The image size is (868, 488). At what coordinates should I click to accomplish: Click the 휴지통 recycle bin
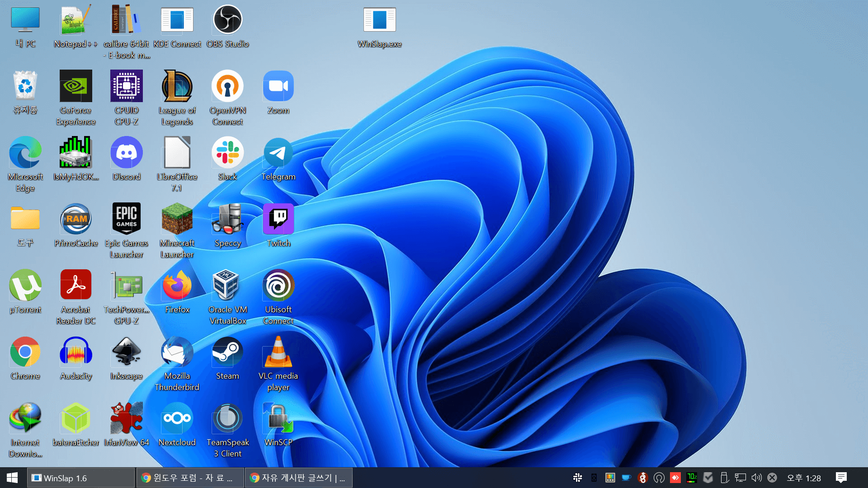[x=25, y=92]
